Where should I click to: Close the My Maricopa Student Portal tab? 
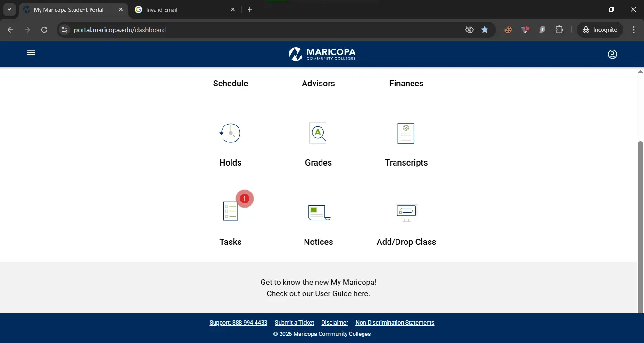point(120,9)
